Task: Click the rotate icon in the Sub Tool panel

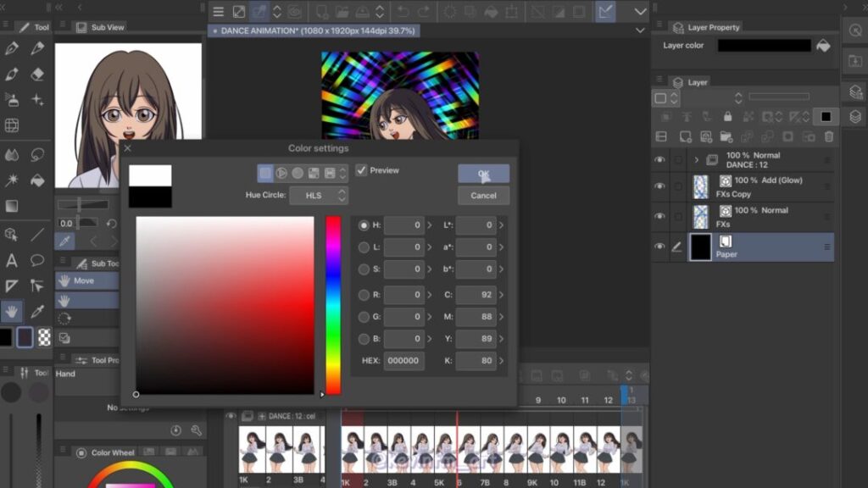Action: [64, 319]
